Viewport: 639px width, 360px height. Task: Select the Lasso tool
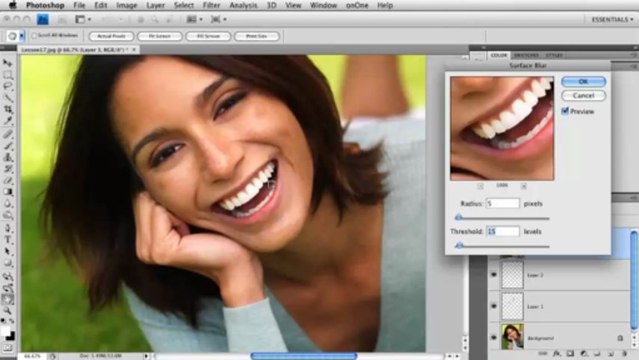click(x=8, y=86)
